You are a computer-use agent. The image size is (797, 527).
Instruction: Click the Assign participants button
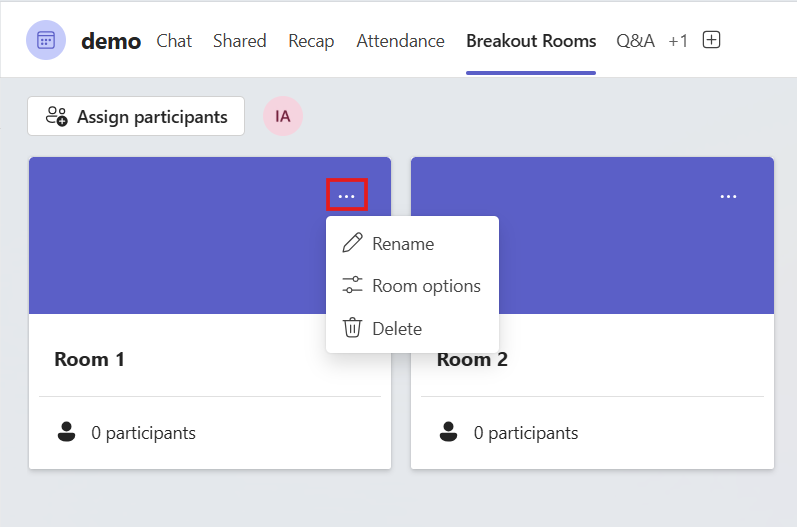pos(136,116)
